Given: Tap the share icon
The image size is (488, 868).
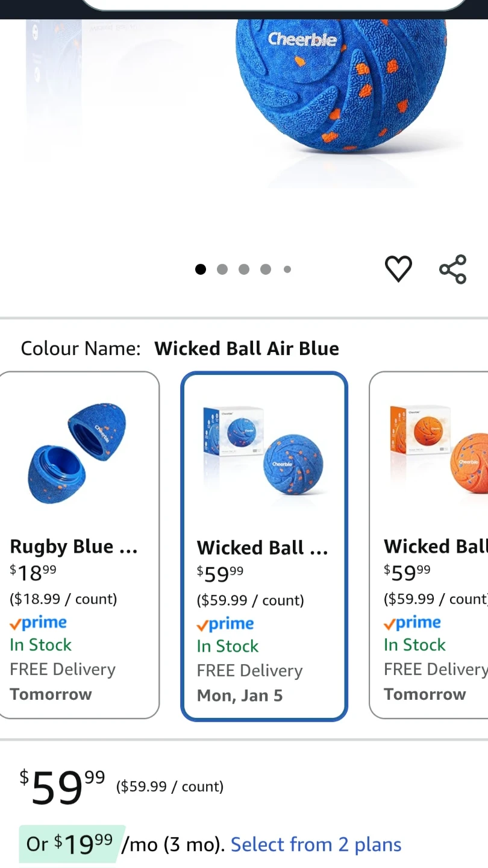Looking at the screenshot, I should click(453, 269).
